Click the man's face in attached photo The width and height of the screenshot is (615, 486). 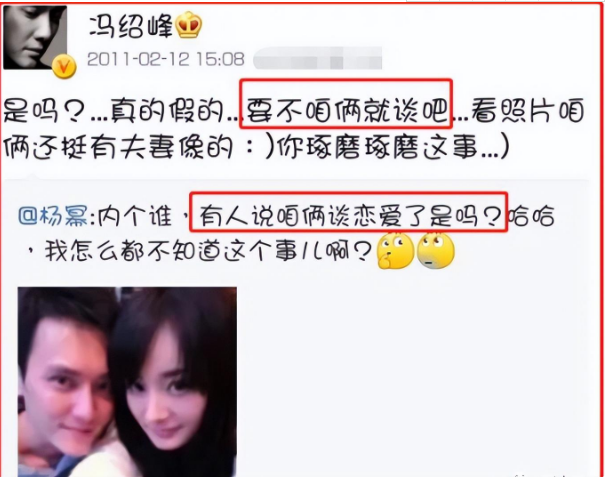[x=69, y=386]
